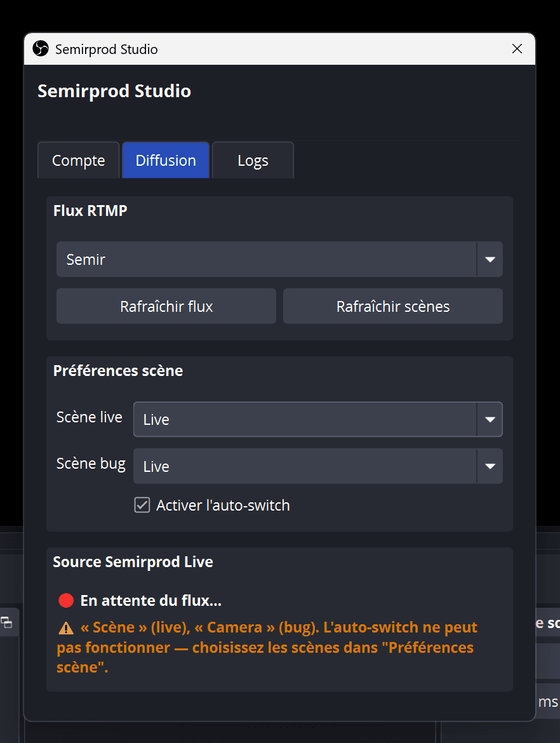Click the arrow of the Semir combo box
Viewport: 560px width, 743px height.
coord(490,259)
